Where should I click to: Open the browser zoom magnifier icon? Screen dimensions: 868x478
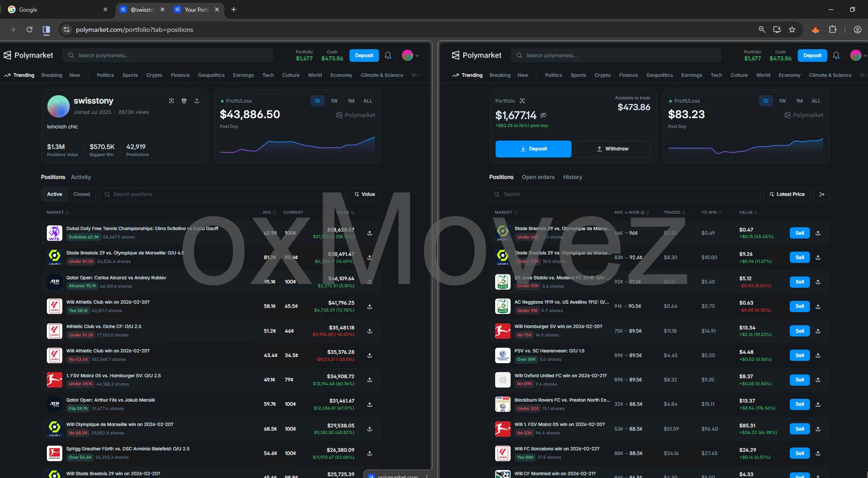pyautogui.click(x=762, y=30)
